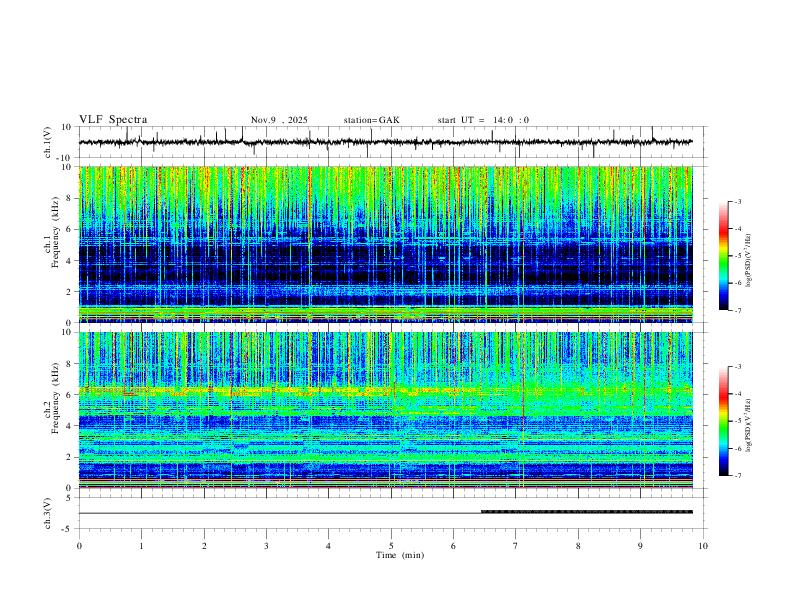Click the -10 tick label on ch.1(V) axis
792x612 pixels.
(x=66, y=158)
